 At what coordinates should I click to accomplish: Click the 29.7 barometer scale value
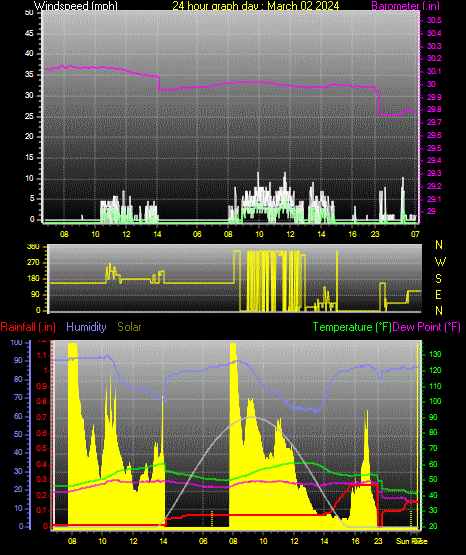coord(434,122)
